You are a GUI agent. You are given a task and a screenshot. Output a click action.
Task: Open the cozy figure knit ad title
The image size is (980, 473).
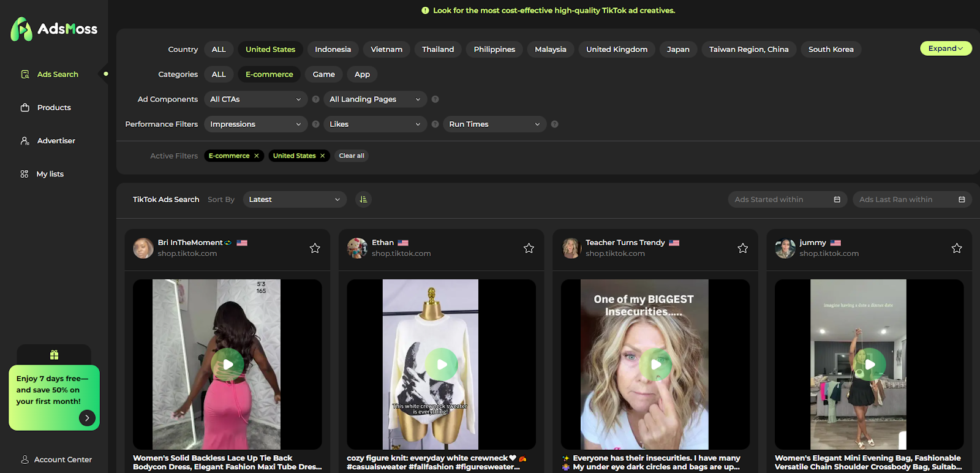click(437, 463)
